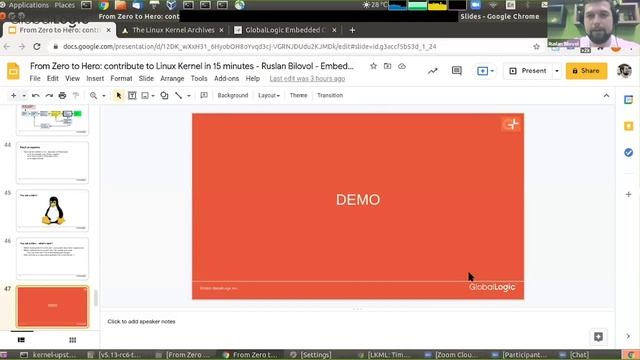Open the image insert dropdown arrow

[153, 96]
